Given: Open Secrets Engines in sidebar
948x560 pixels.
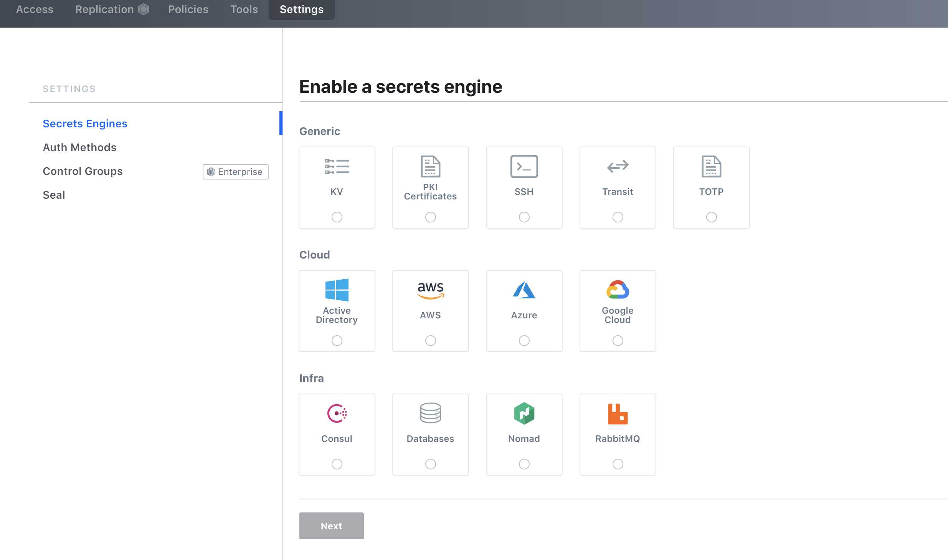Looking at the screenshot, I should coord(85,124).
